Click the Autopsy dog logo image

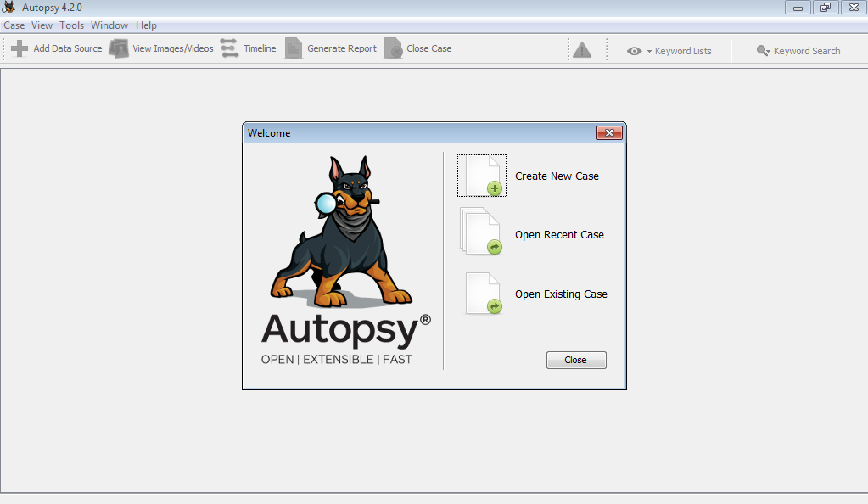[344, 233]
